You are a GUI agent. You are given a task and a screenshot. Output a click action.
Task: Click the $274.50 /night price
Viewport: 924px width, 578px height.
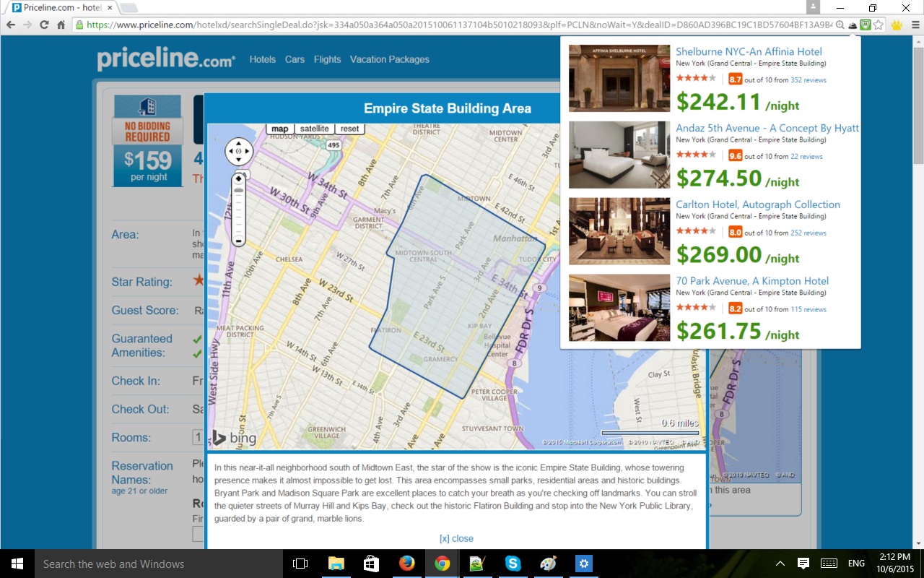738,178
